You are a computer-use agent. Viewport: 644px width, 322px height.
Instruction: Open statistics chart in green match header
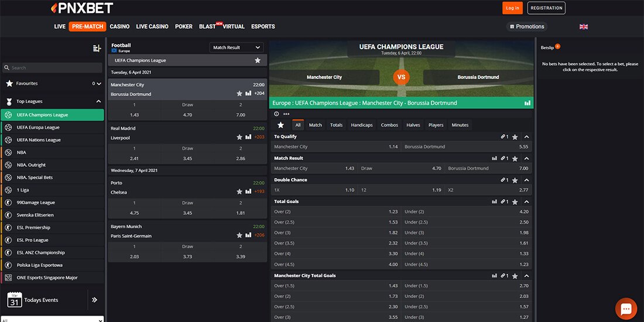(527, 103)
